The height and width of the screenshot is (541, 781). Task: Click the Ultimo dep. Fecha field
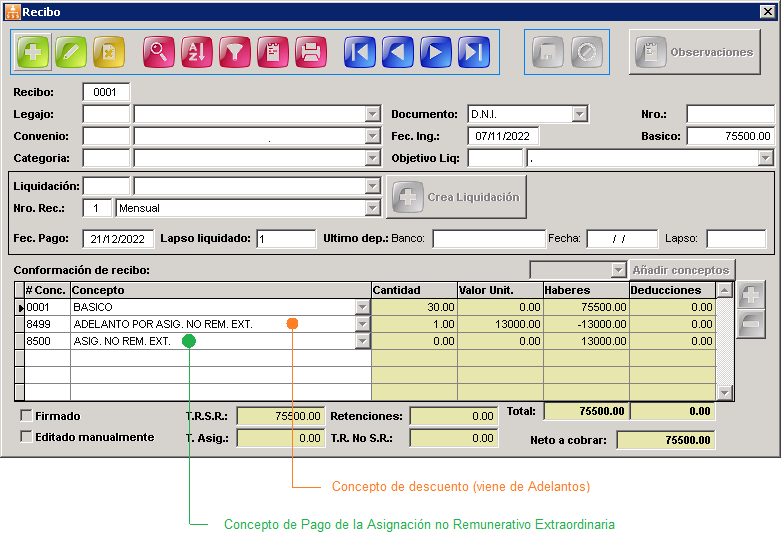[x=622, y=239]
